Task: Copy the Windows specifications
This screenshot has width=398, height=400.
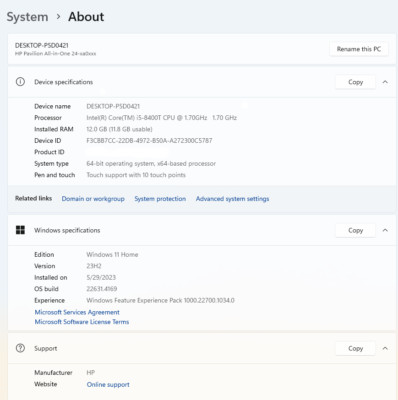Action: coord(355,230)
